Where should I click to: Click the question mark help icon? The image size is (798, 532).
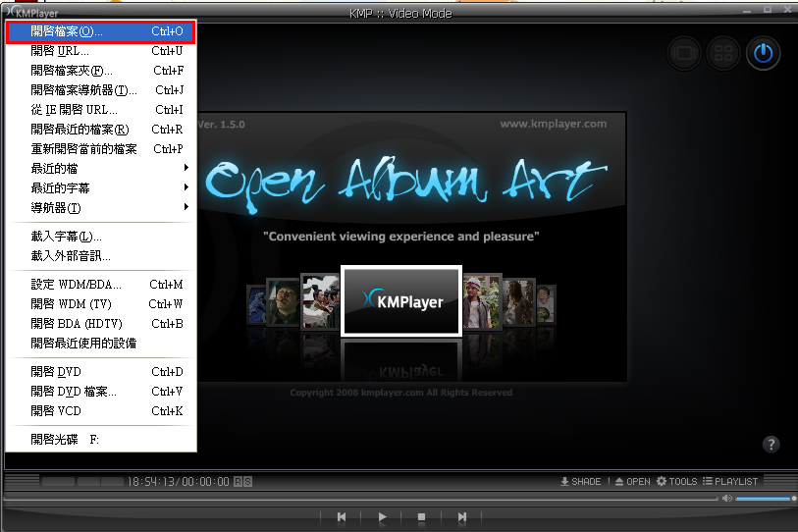(771, 444)
